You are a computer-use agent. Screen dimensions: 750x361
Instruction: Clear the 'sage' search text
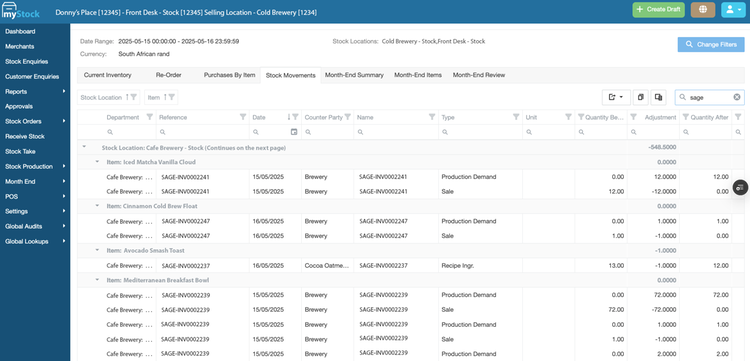[x=737, y=97]
